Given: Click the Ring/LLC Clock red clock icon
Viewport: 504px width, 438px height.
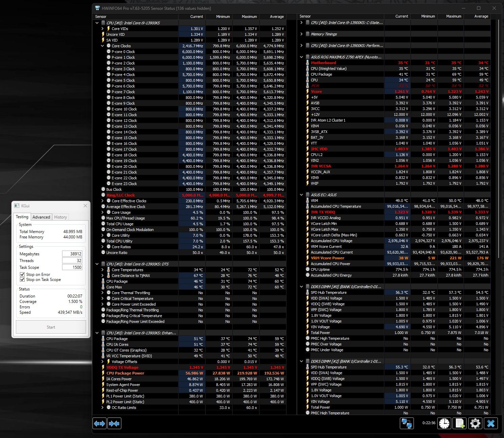Looking at the screenshot, I should 103,195.
